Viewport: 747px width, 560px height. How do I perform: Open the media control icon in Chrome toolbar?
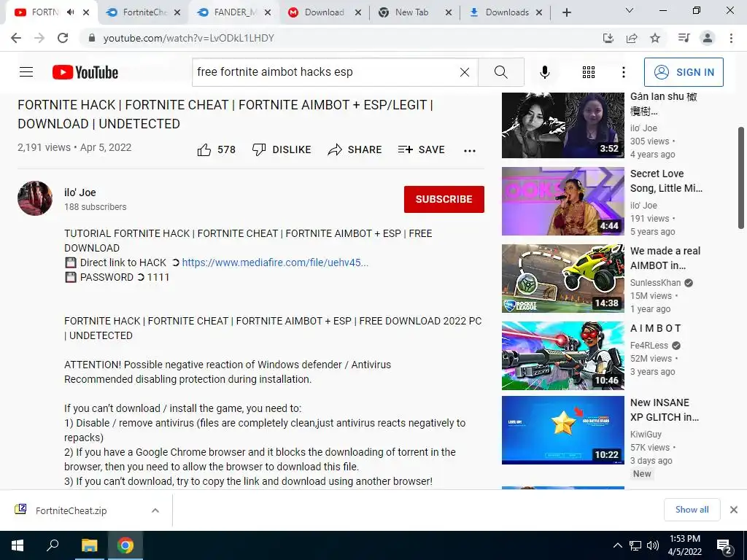coord(684,38)
